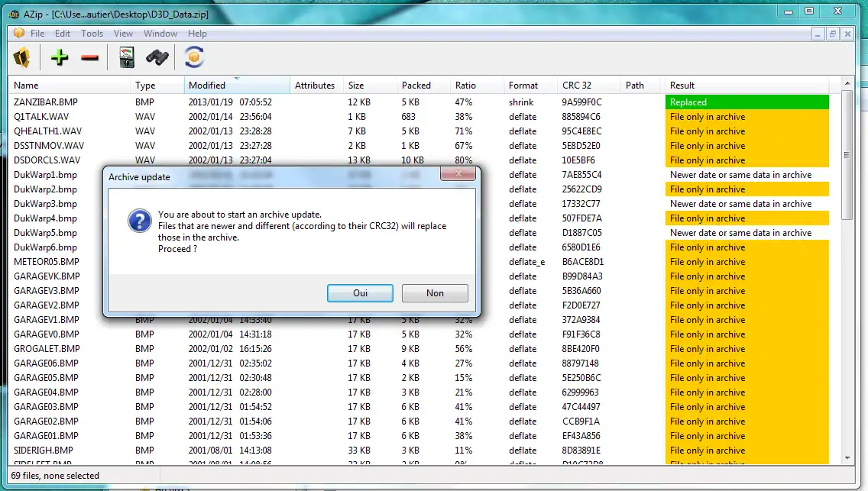Click the open archive toolbar icon

click(22, 57)
